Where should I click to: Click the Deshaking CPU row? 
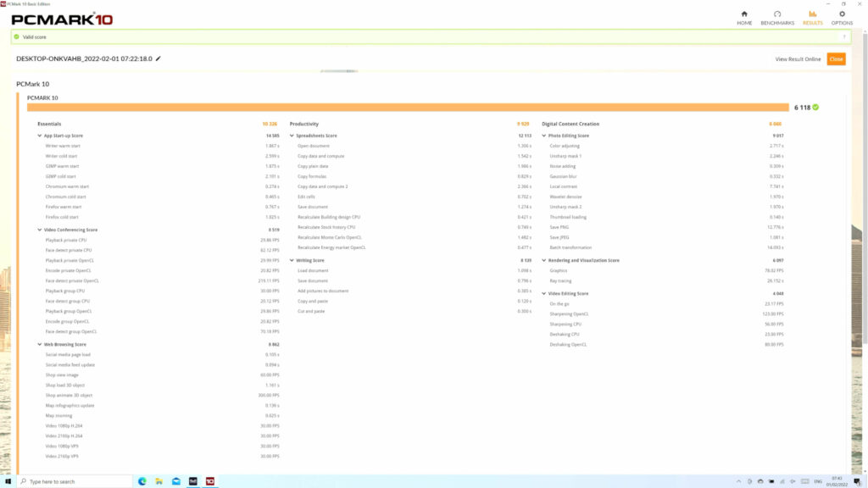(x=666, y=334)
